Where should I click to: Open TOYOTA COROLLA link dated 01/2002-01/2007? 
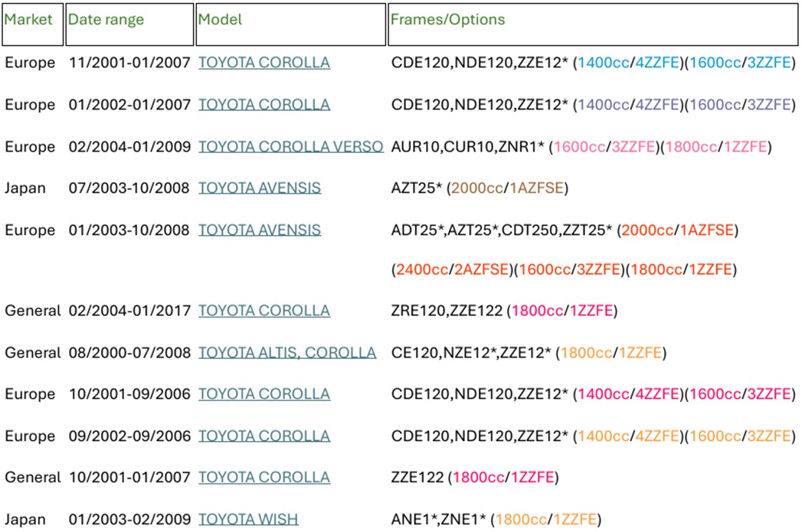click(x=264, y=105)
